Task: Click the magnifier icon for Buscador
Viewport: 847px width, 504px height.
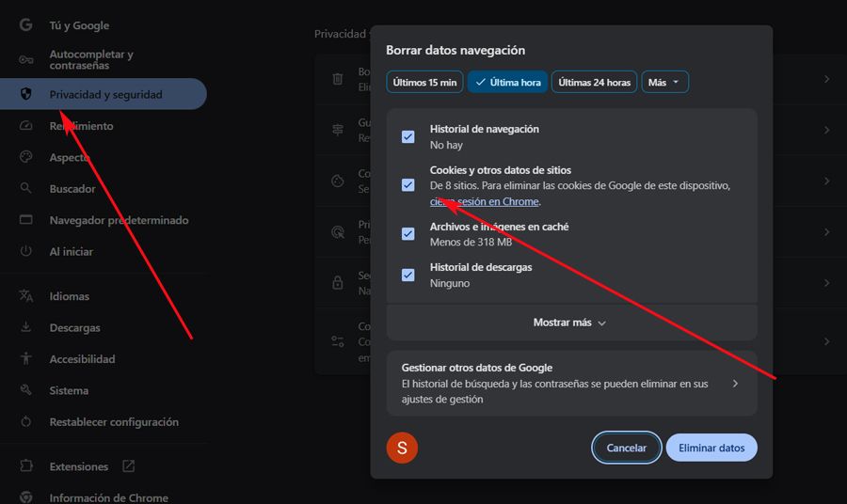Action: click(25, 188)
